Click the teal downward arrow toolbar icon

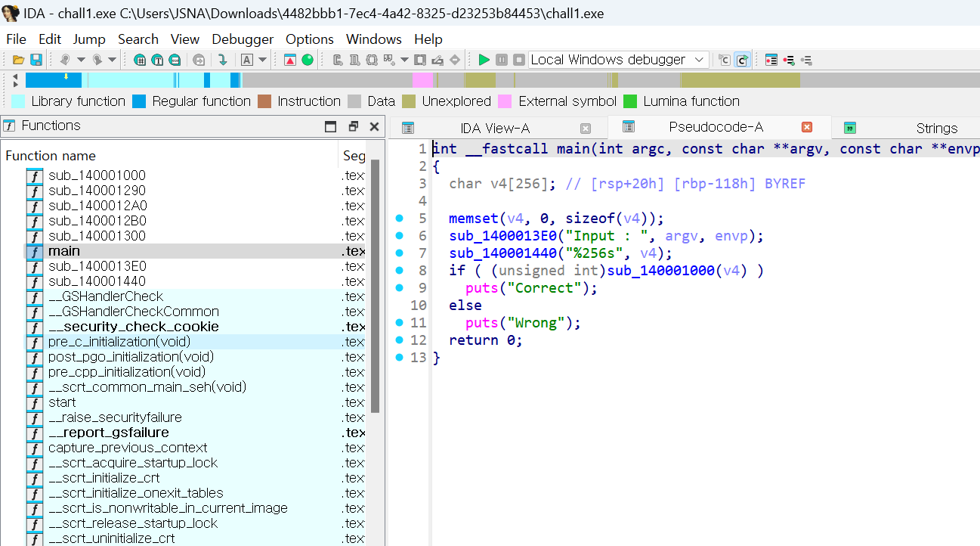tap(223, 60)
